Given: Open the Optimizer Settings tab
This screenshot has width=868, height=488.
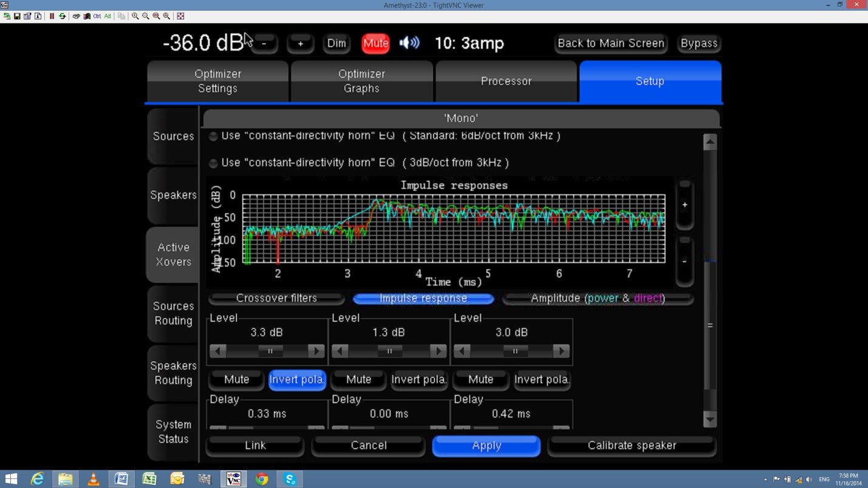Looking at the screenshot, I should pyautogui.click(x=217, y=81).
